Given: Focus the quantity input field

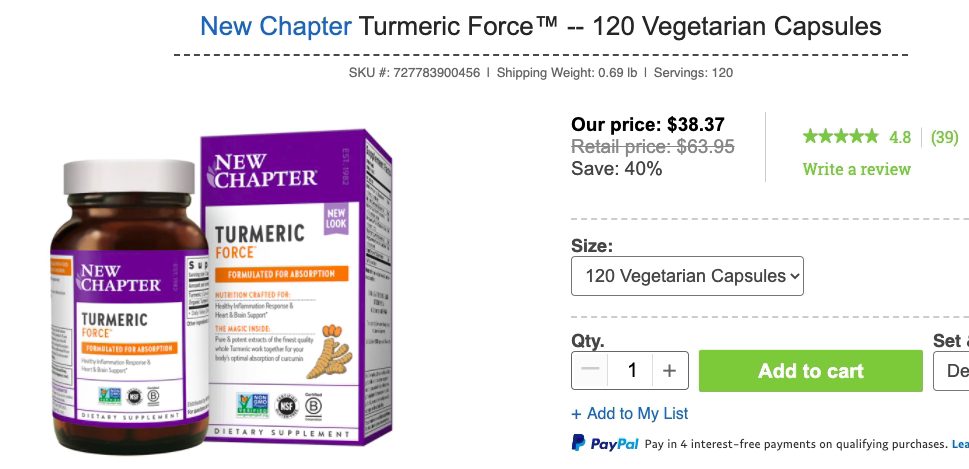Looking at the screenshot, I should 631,371.
